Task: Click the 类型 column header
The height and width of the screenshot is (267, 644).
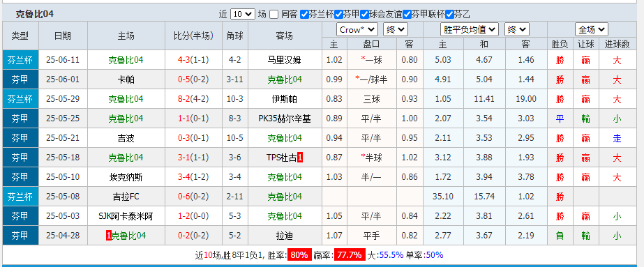Action: point(20,36)
